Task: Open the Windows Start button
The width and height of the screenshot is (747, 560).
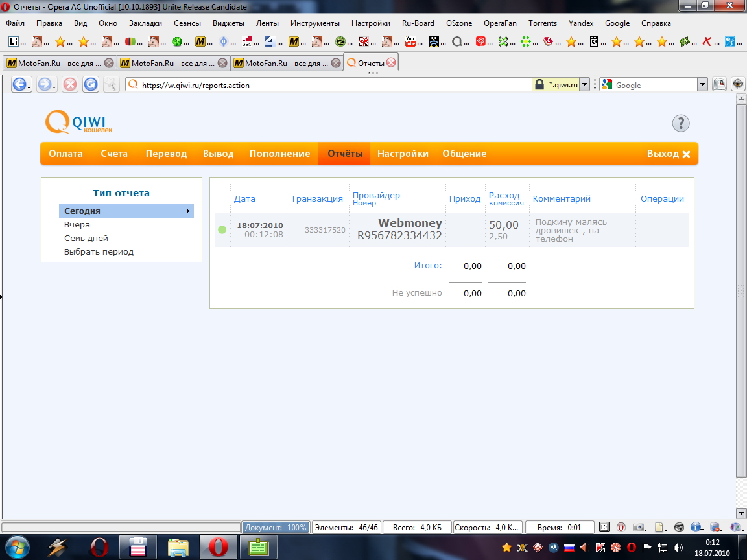Action: coord(18,547)
